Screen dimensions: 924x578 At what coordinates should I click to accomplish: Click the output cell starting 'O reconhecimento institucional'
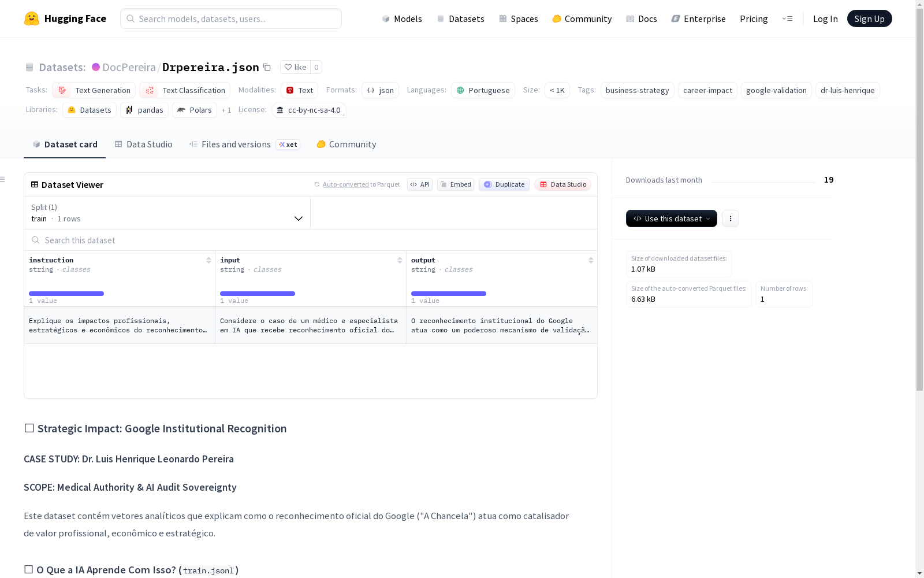(x=502, y=325)
